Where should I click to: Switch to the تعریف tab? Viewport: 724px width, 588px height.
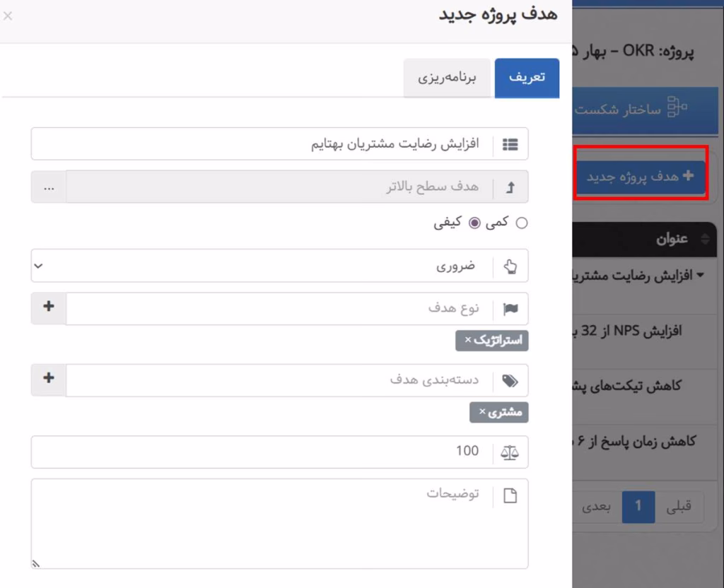tap(527, 78)
